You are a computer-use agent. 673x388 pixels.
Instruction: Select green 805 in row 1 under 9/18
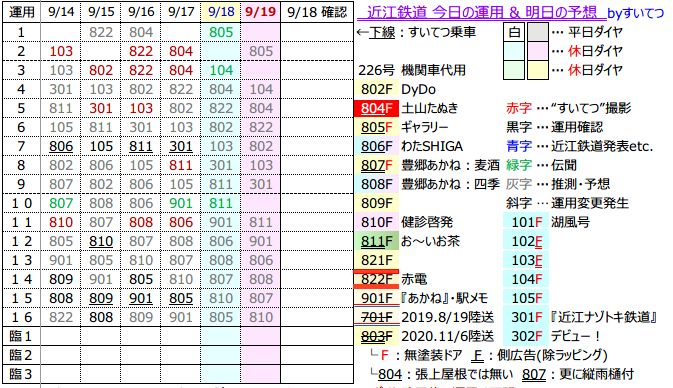click(221, 32)
